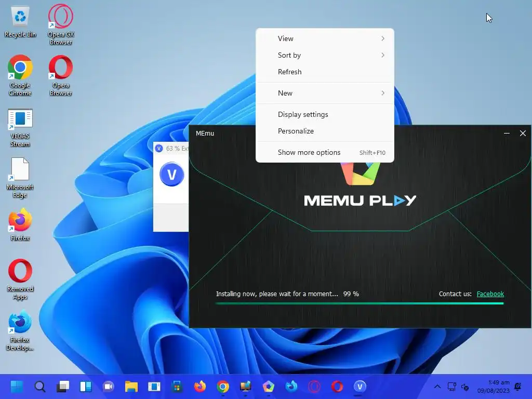Viewport: 532px width, 399px height.
Task: Click 'Installing now, please wait' status text
Action: tap(277, 294)
